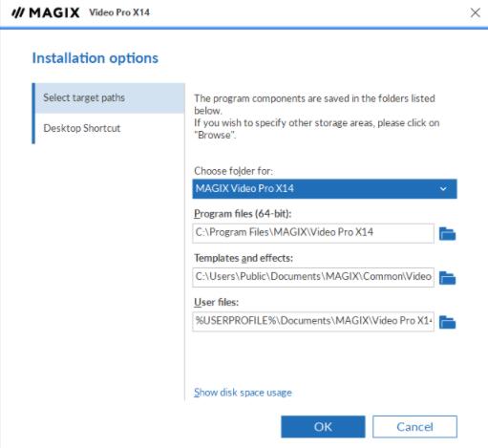
Task: Click the MAGIX logo in title bar
Action: (46, 12)
